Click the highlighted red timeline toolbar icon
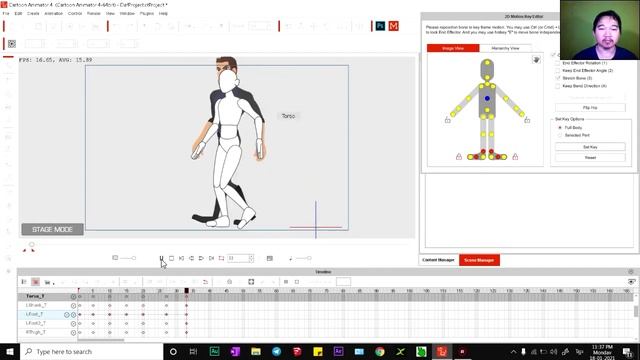The image size is (640, 360). click(36, 282)
